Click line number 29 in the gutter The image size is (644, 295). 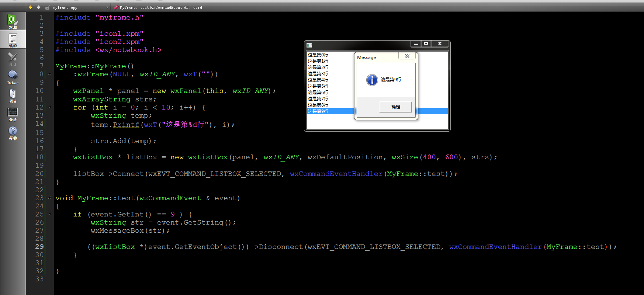[39, 247]
